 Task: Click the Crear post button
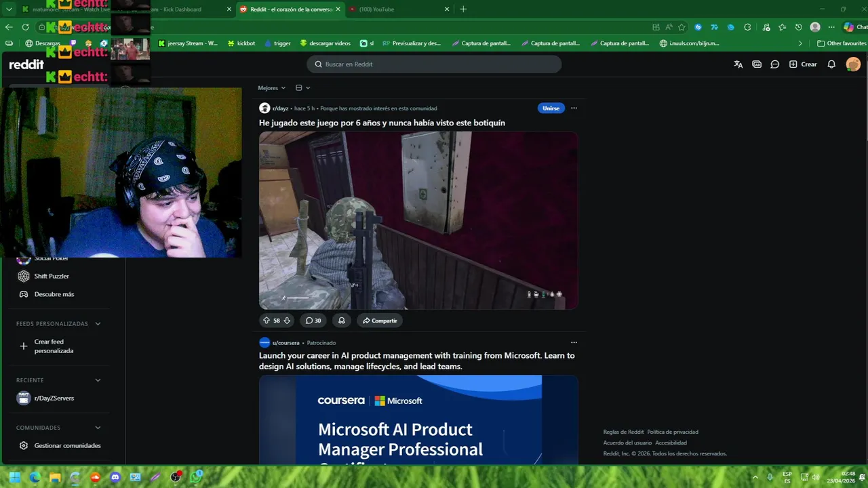[803, 64]
